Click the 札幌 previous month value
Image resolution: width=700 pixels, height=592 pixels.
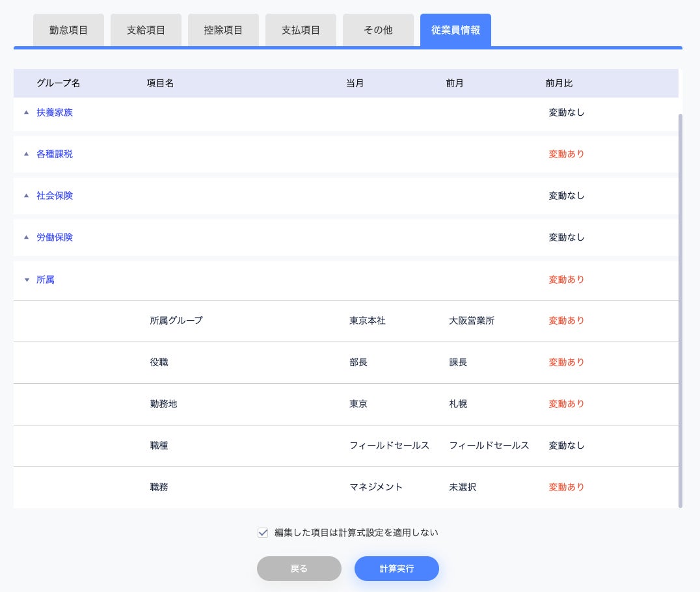click(458, 403)
